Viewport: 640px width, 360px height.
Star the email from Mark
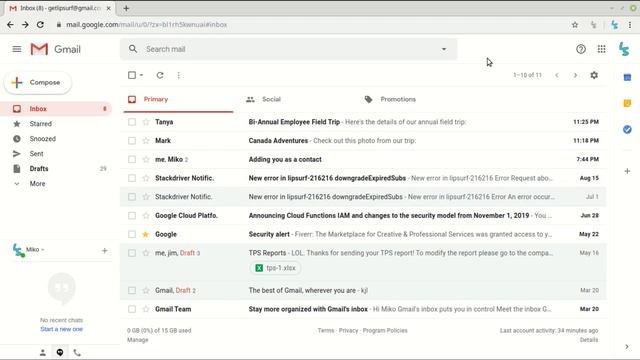(x=146, y=140)
